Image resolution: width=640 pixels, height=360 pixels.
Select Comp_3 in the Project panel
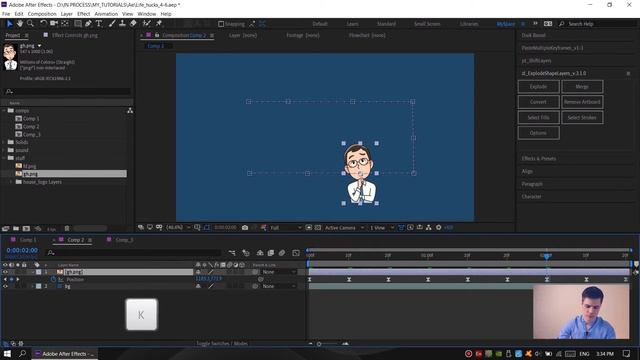(x=32, y=134)
